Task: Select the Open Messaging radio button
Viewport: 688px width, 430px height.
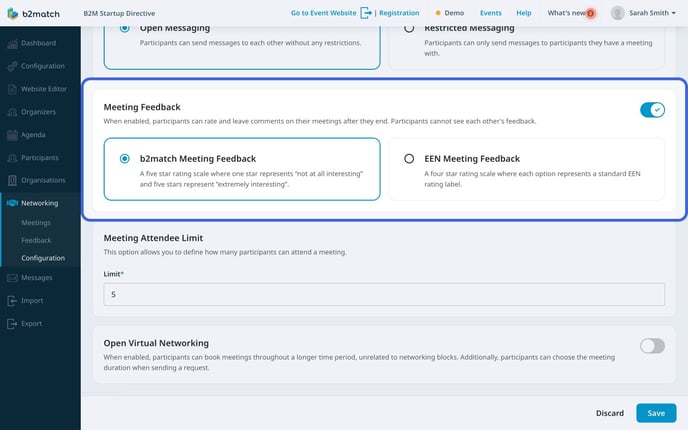Action: (125, 29)
